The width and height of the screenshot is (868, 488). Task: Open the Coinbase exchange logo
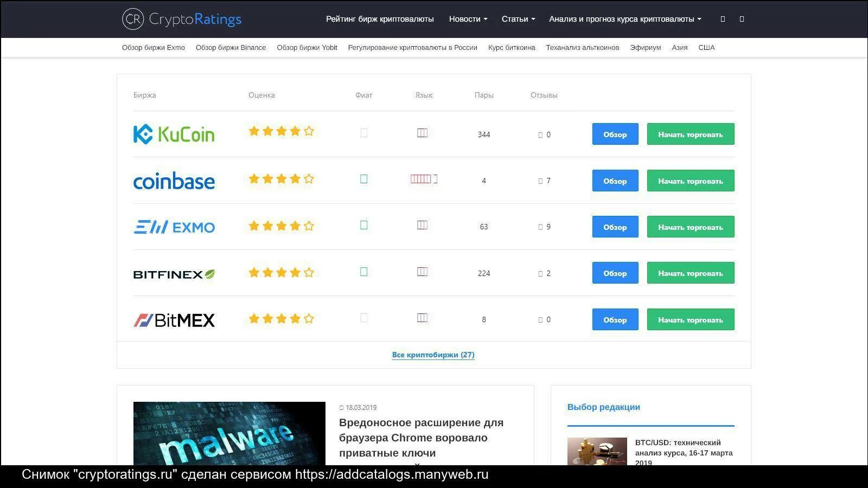point(174,181)
